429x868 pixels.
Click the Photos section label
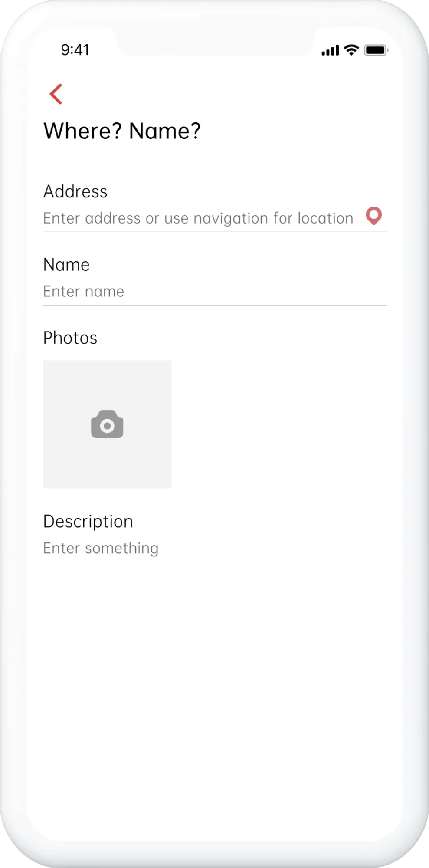70,338
